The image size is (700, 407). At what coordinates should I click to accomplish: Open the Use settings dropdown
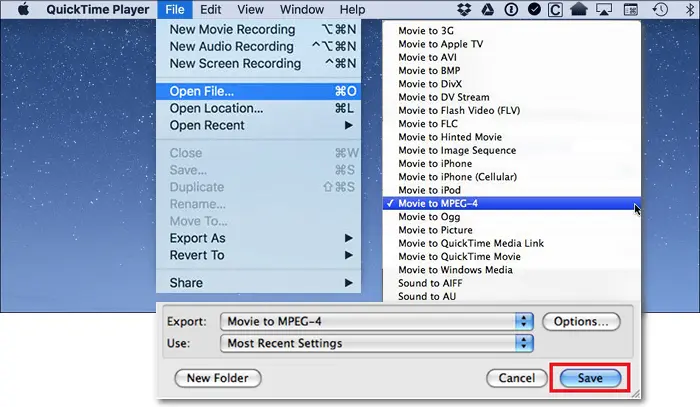377,343
